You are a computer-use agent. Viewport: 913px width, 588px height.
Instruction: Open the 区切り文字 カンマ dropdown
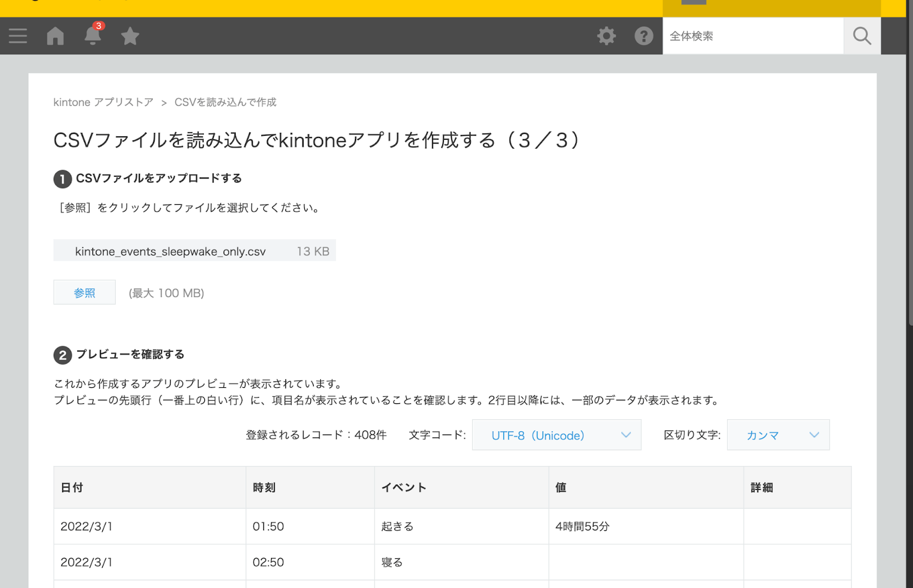coord(778,435)
